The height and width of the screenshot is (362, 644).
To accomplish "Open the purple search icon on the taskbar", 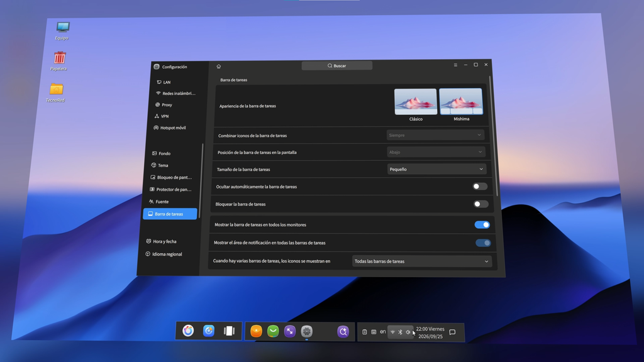I will (343, 331).
